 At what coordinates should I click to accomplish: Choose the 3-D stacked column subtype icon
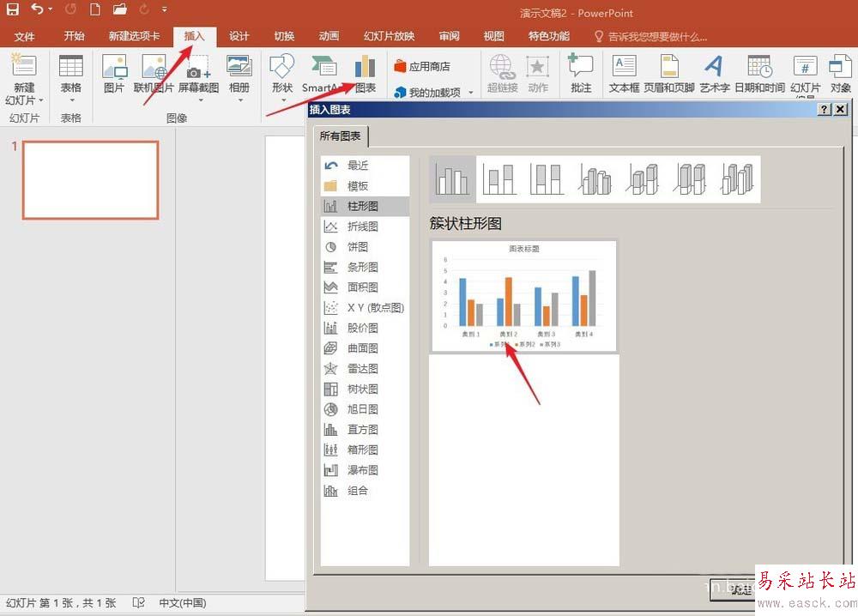click(x=643, y=179)
